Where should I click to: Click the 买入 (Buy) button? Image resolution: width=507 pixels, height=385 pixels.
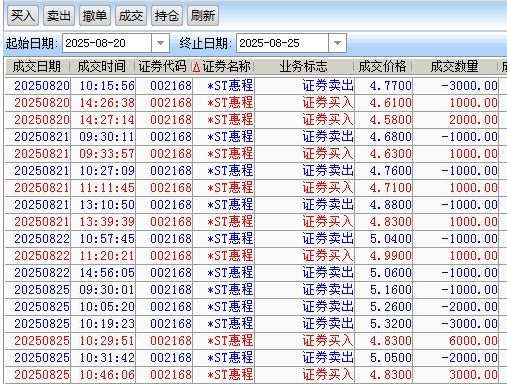click(x=23, y=16)
